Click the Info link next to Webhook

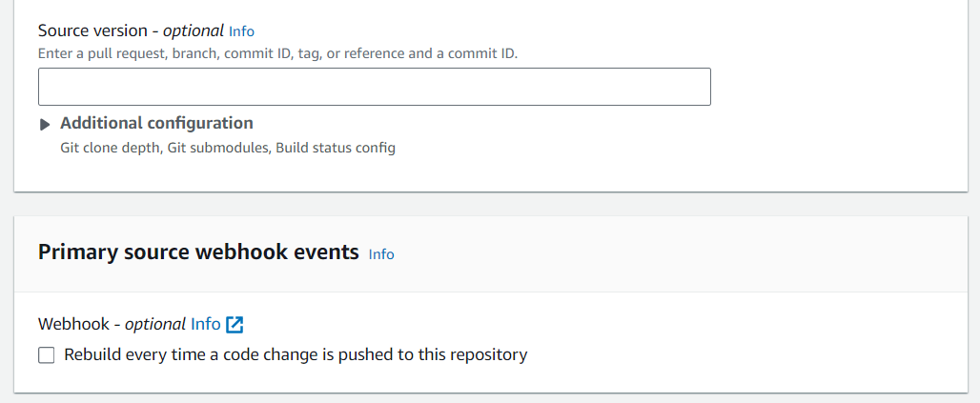(205, 324)
